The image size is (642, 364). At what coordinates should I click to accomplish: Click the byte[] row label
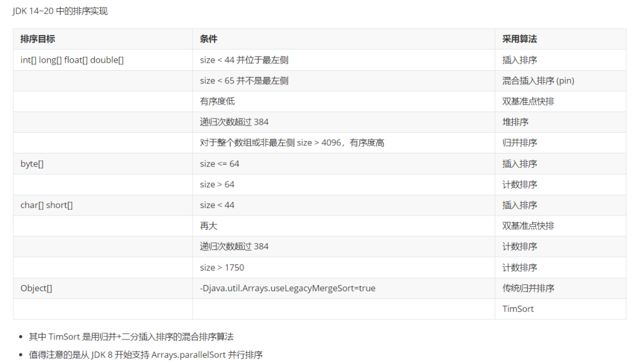click(32, 164)
